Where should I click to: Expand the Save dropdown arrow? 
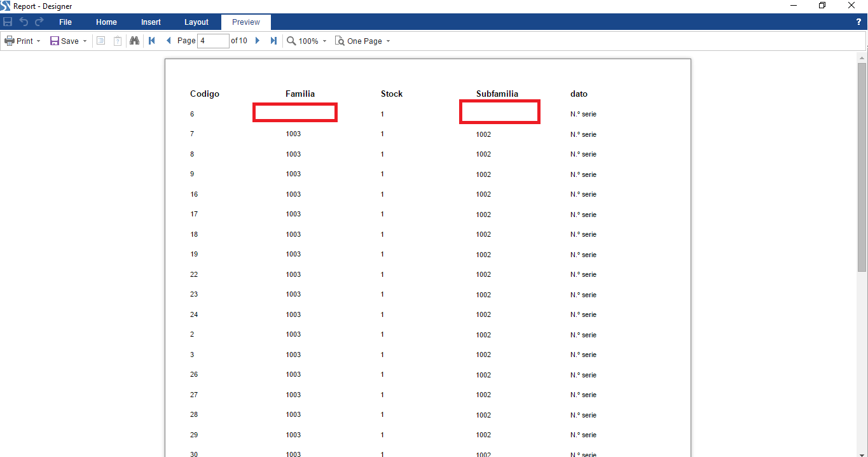tap(85, 41)
